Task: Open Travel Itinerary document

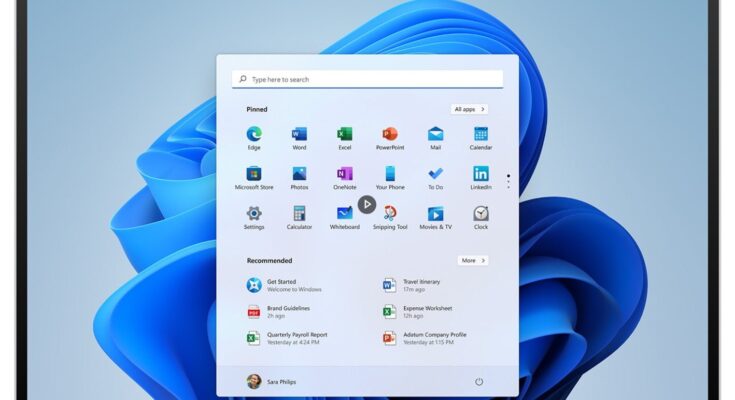Action: pos(412,285)
